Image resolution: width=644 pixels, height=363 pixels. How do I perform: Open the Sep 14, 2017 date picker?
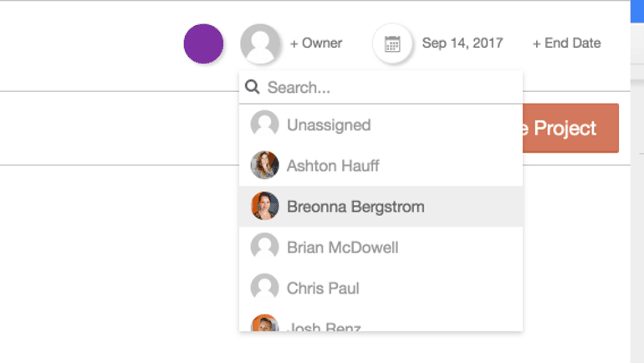[x=462, y=43]
